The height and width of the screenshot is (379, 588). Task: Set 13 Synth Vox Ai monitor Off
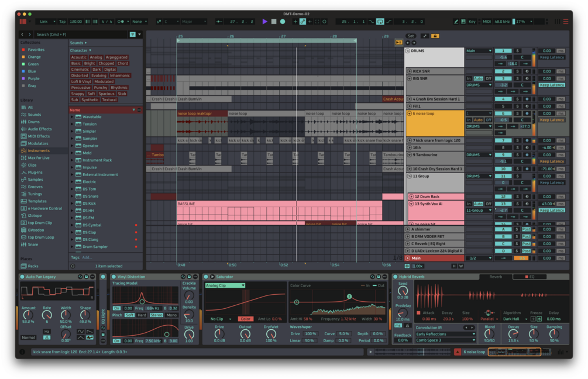point(489,204)
